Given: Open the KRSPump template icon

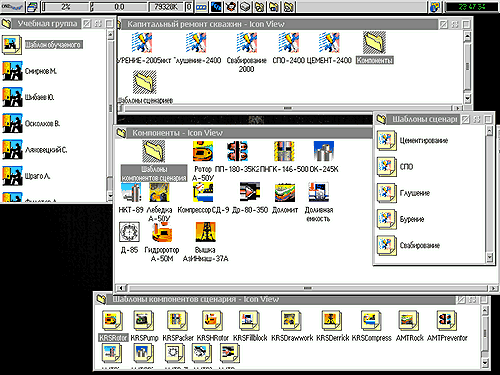Looking at the screenshot, I should tap(144, 321).
